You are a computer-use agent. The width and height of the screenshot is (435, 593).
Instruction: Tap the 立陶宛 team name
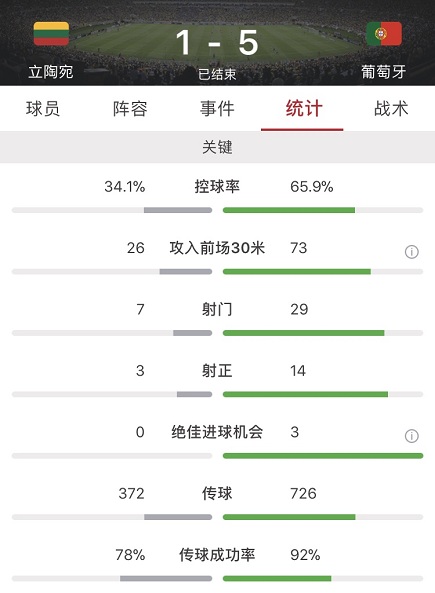pyautogui.click(x=51, y=72)
